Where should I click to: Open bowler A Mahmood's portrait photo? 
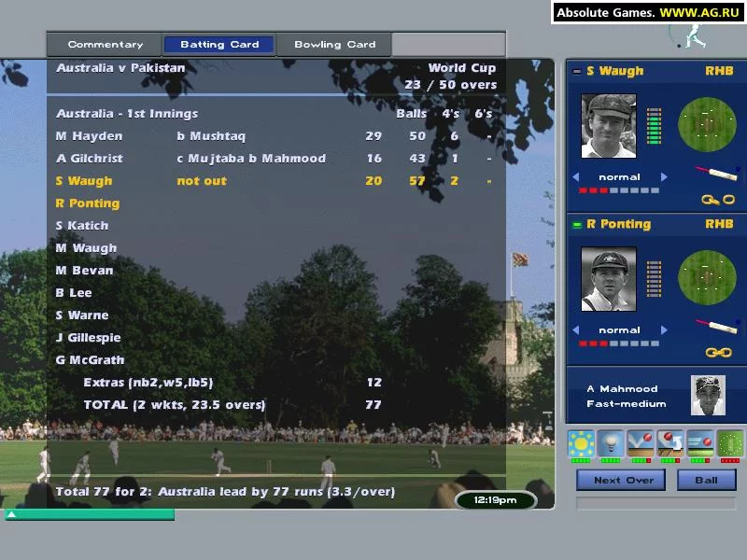[708, 395]
